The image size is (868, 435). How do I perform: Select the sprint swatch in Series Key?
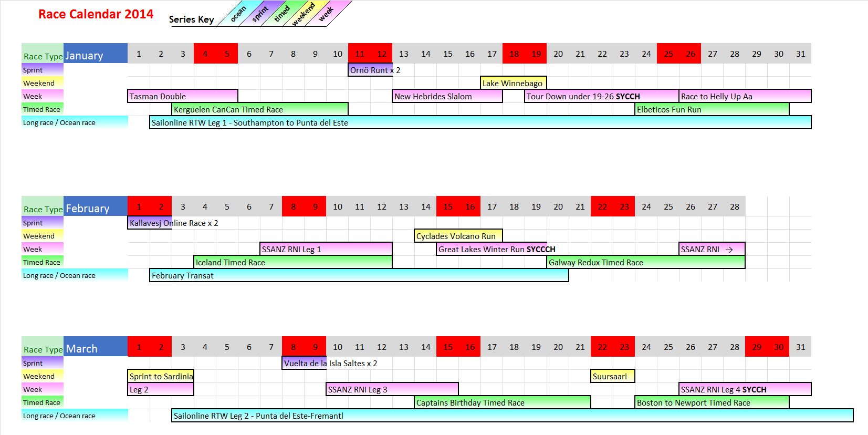tap(260, 14)
